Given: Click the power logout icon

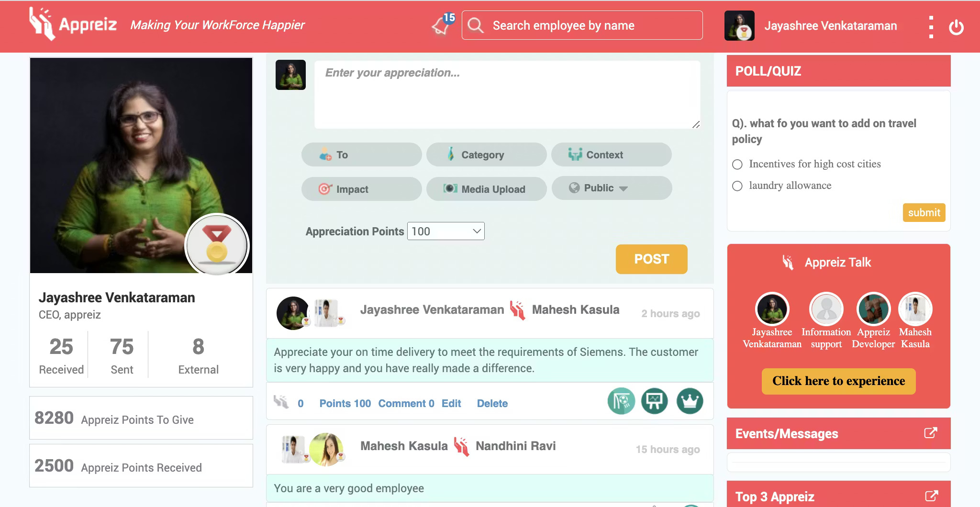Looking at the screenshot, I should [956, 27].
